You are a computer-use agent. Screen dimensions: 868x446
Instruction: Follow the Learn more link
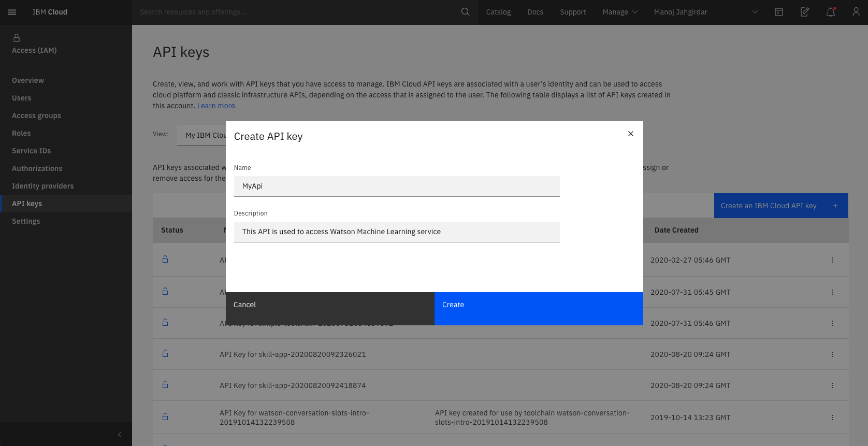[216, 106]
